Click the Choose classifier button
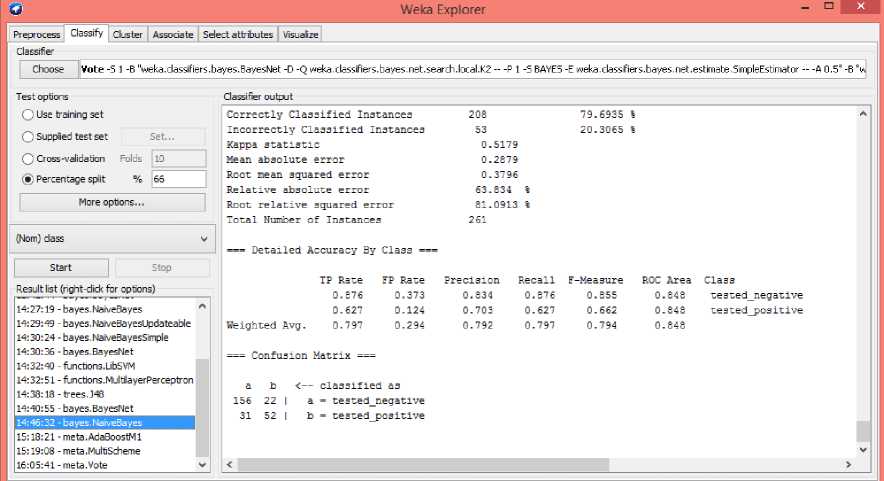Screen dimensions: 884x481 pyautogui.click(x=48, y=69)
